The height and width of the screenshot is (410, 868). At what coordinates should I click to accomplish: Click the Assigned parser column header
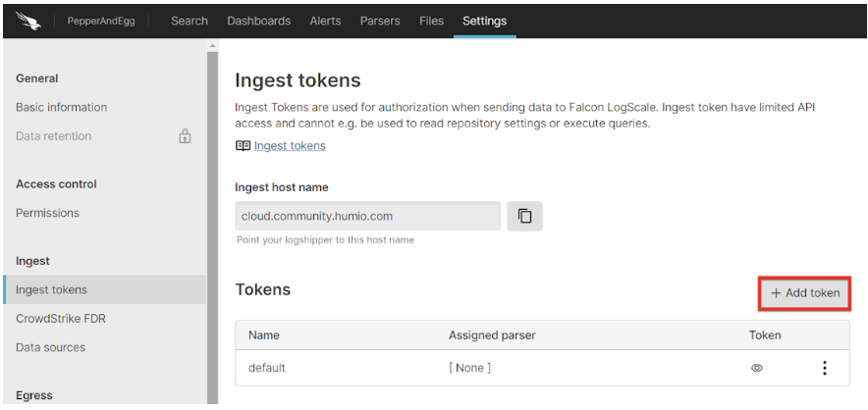[x=492, y=335]
